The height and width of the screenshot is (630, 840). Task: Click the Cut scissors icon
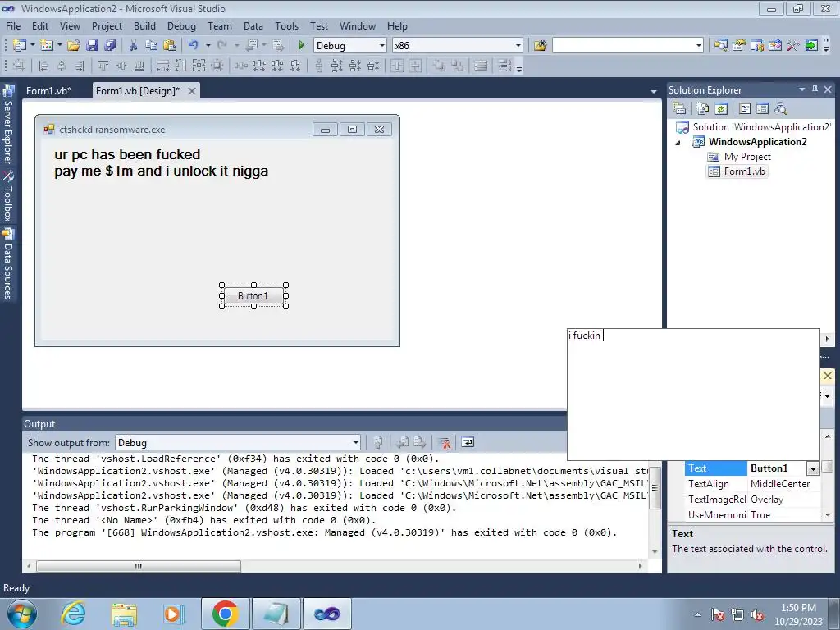[x=134, y=46]
